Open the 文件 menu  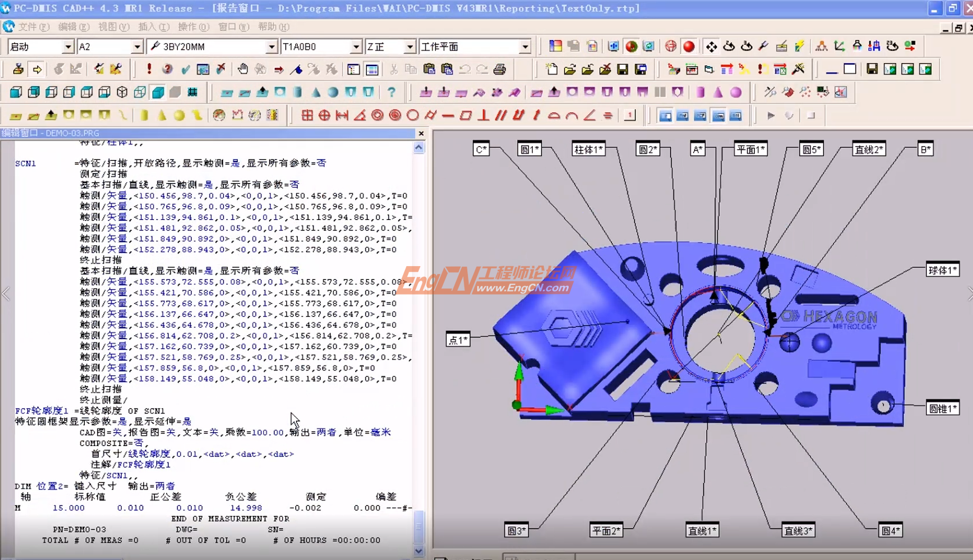pos(33,27)
